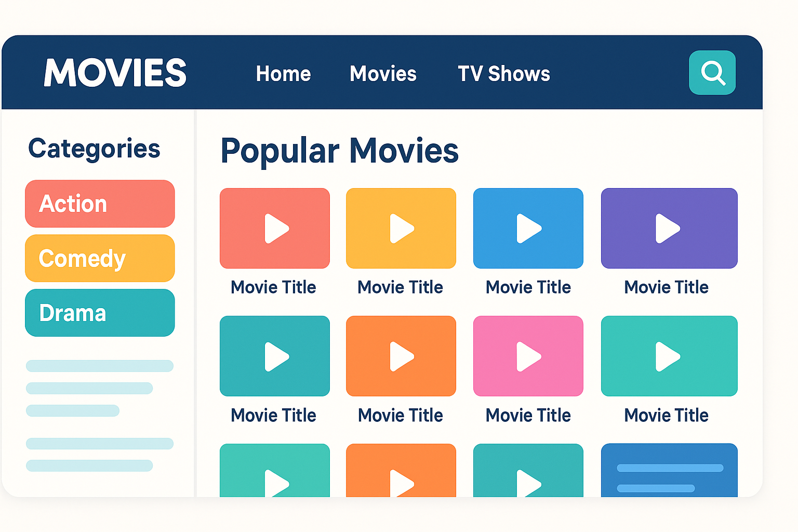Click the Popular Movies heading
798x532 pixels.
click(340, 151)
